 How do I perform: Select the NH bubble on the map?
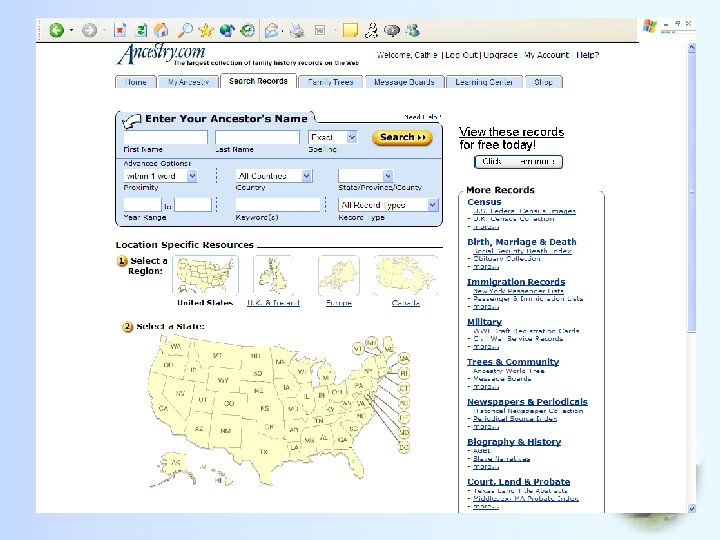pyautogui.click(x=371, y=343)
